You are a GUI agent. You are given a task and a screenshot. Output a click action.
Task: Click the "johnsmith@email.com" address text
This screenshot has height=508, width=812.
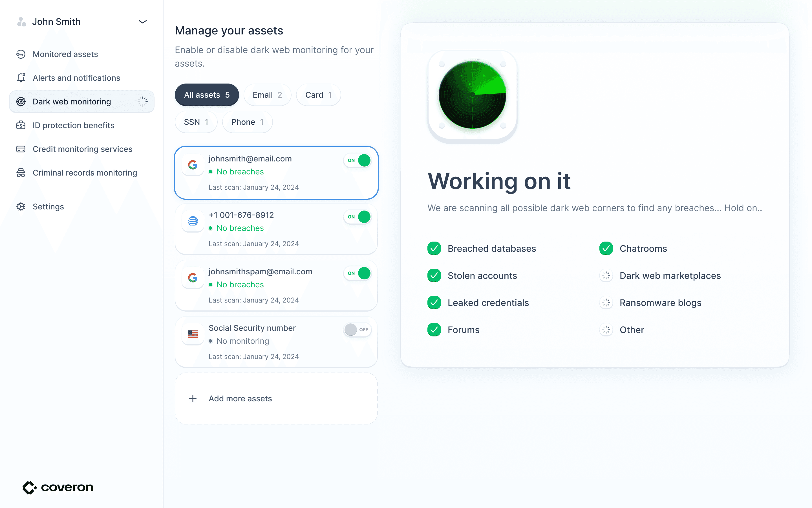pyautogui.click(x=250, y=159)
